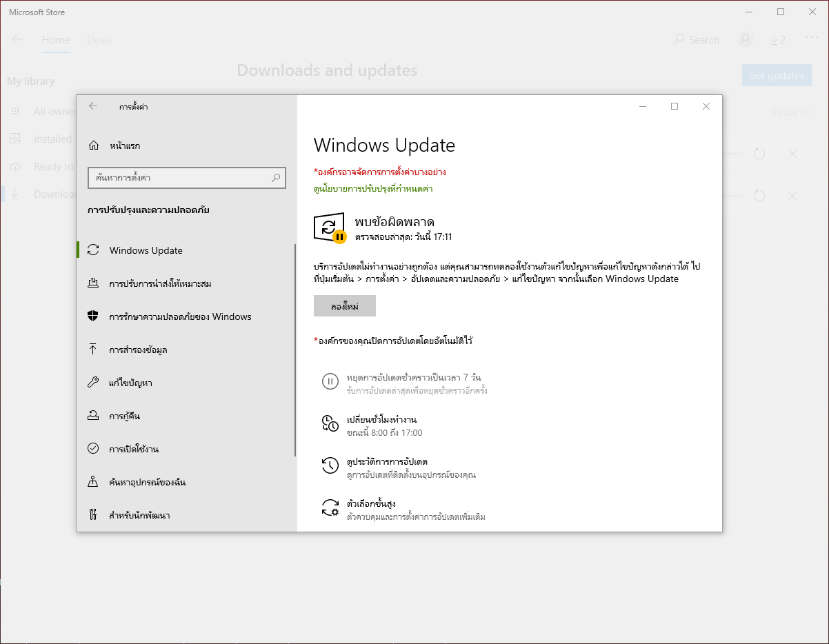Click พบข้อผิดพลาด error status heading
The width and height of the screenshot is (829, 644).
(x=394, y=222)
